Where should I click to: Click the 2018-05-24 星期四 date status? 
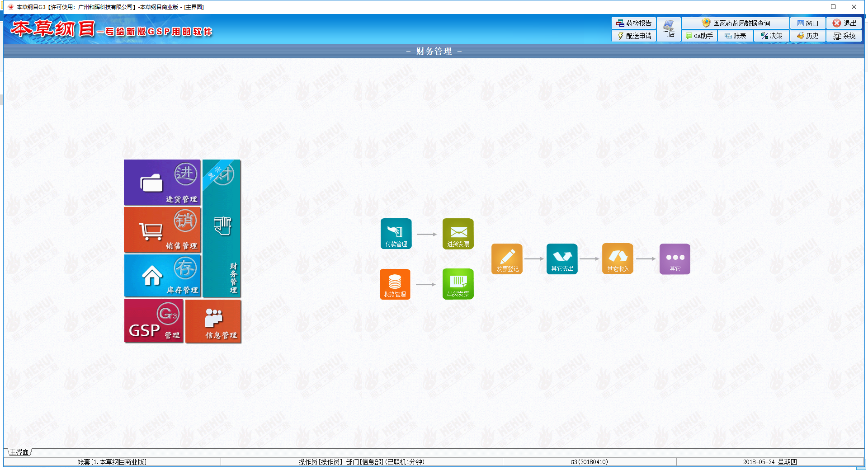770,462
